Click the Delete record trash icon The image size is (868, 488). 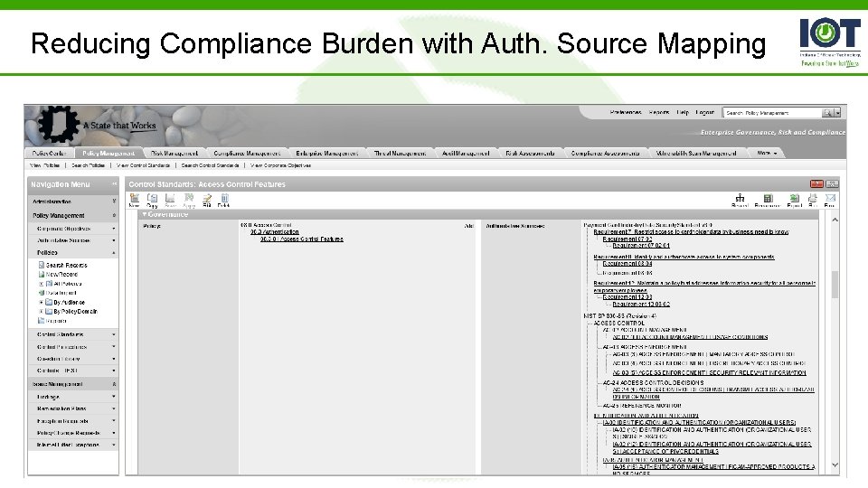coord(224,198)
